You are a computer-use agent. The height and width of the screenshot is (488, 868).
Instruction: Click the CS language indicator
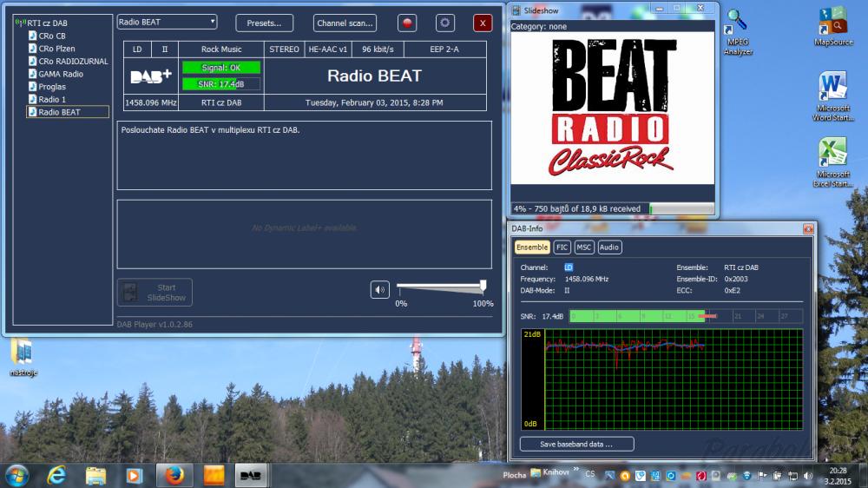(590, 474)
